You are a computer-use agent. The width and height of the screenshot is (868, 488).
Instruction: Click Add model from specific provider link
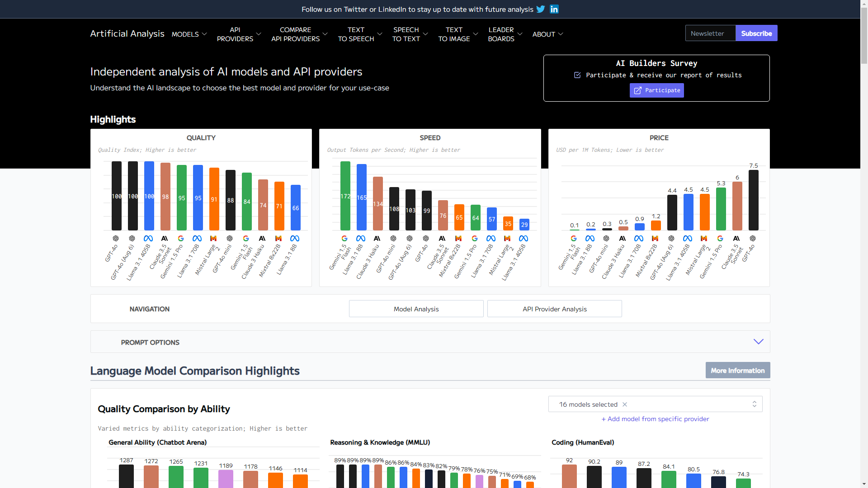coord(655,419)
